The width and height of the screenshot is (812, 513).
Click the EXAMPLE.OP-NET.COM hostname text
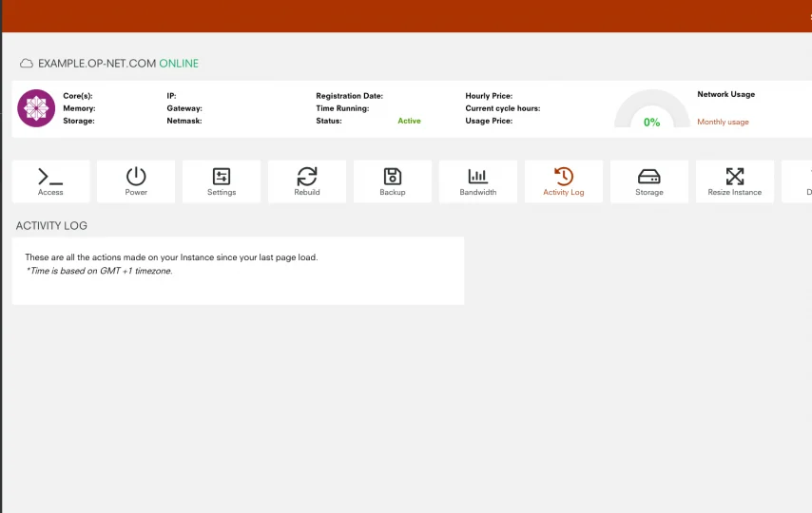click(97, 64)
